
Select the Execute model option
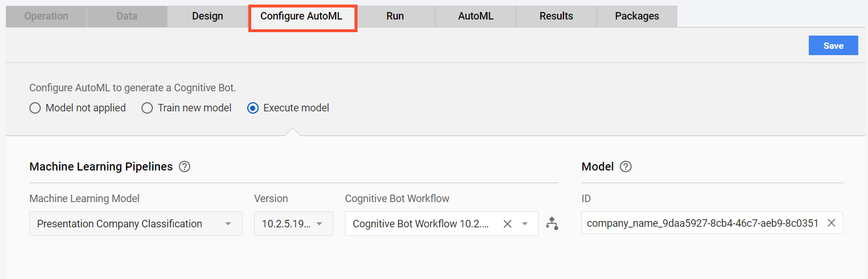(288, 108)
